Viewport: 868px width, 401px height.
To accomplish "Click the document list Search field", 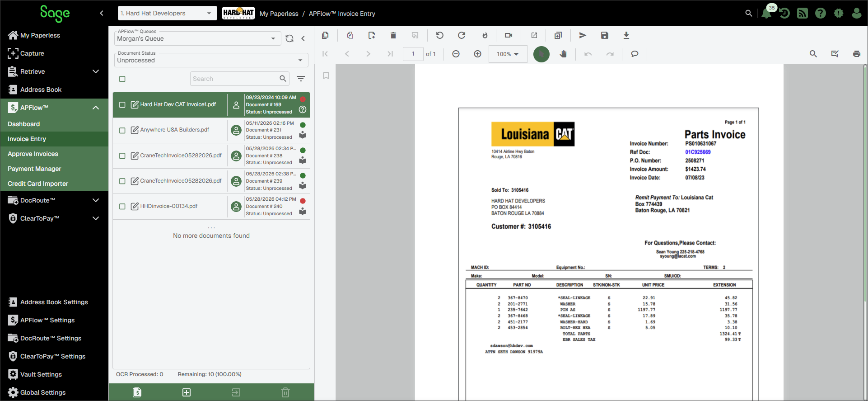I will point(240,79).
